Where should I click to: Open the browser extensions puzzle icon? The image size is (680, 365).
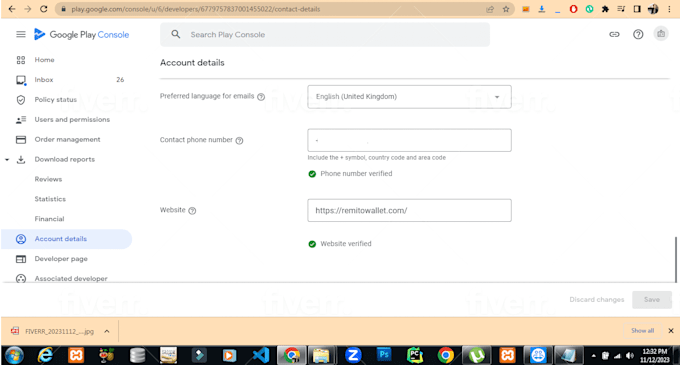pyautogui.click(x=605, y=9)
